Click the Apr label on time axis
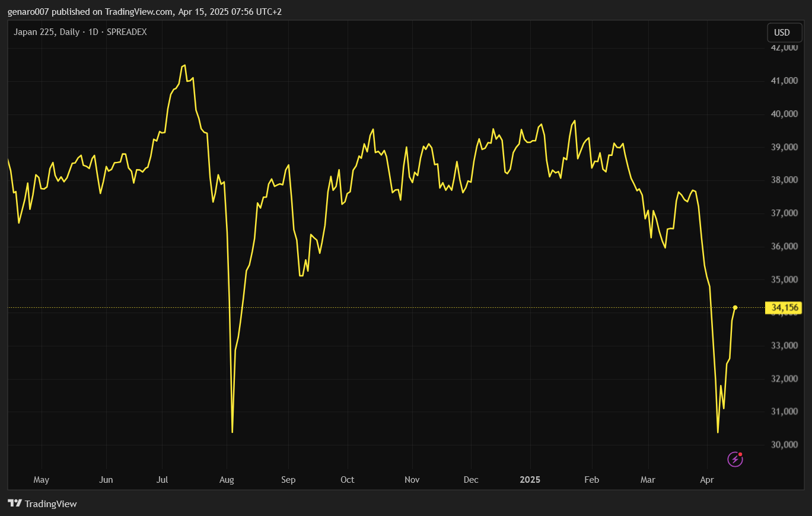Image resolution: width=812 pixels, height=516 pixels. [707, 479]
